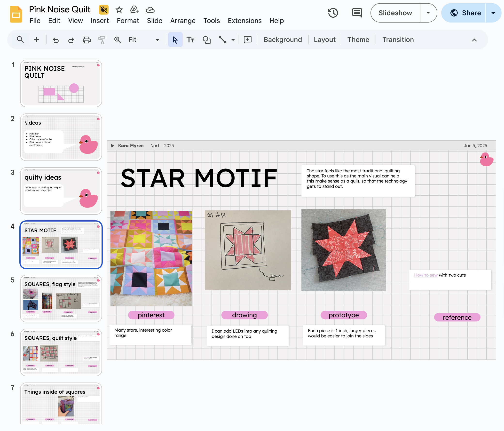
Task: Open version history clock icon
Action: (x=333, y=13)
